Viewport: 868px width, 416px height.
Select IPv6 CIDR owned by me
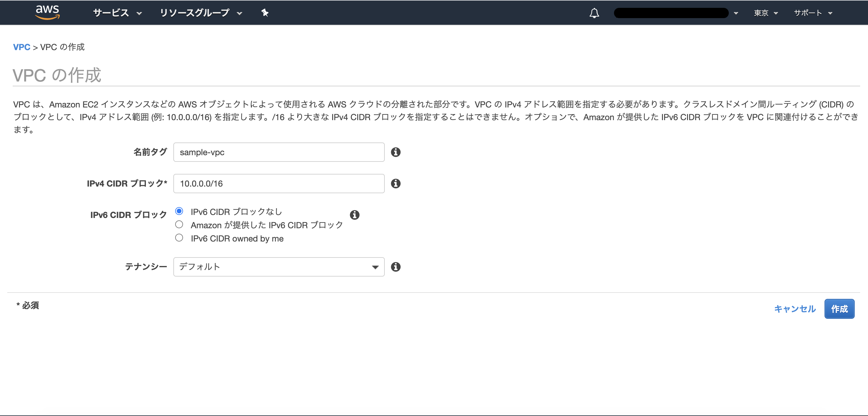point(179,238)
